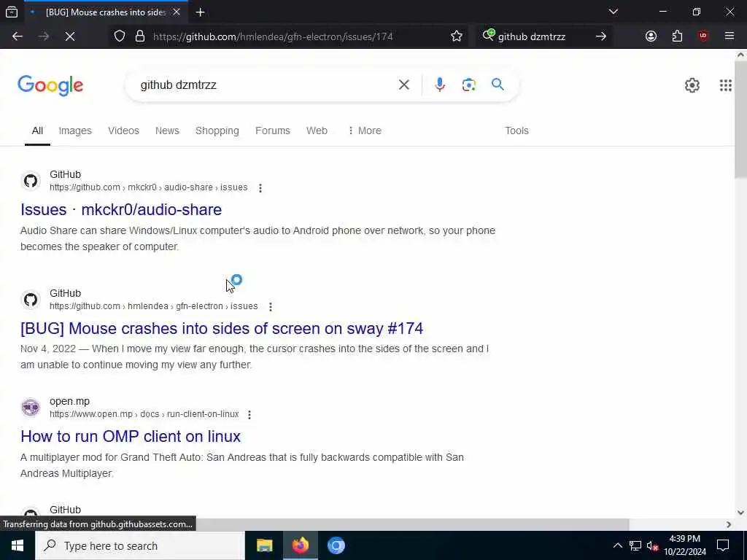This screenshot has width=747, height=560.
Task: Open Google quick settings gear
Action: 692,85
